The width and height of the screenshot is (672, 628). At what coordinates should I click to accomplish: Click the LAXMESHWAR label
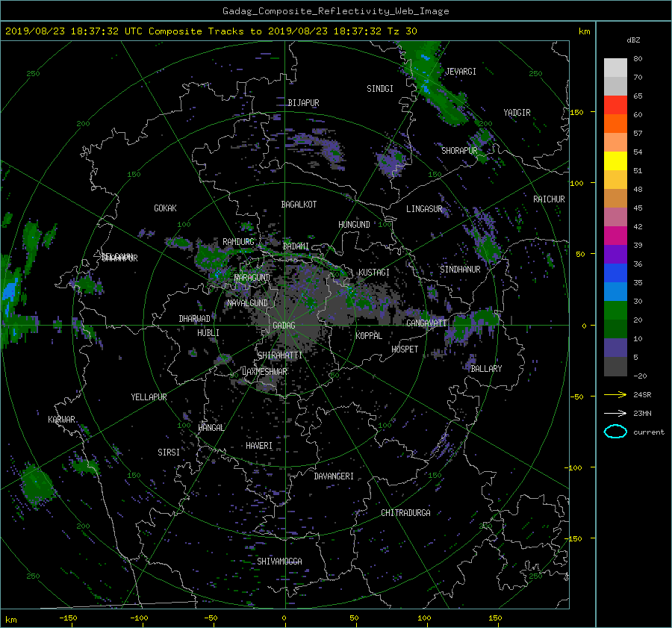click(264, 372)
